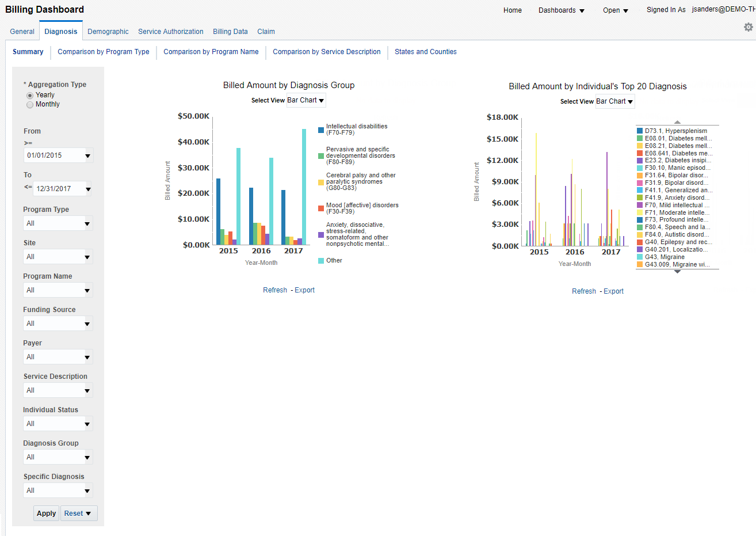756x536 pixels.
Task: Expand the Specific Diagnosis dropdown
Action: pyautogui.click(x=87, y=491)
